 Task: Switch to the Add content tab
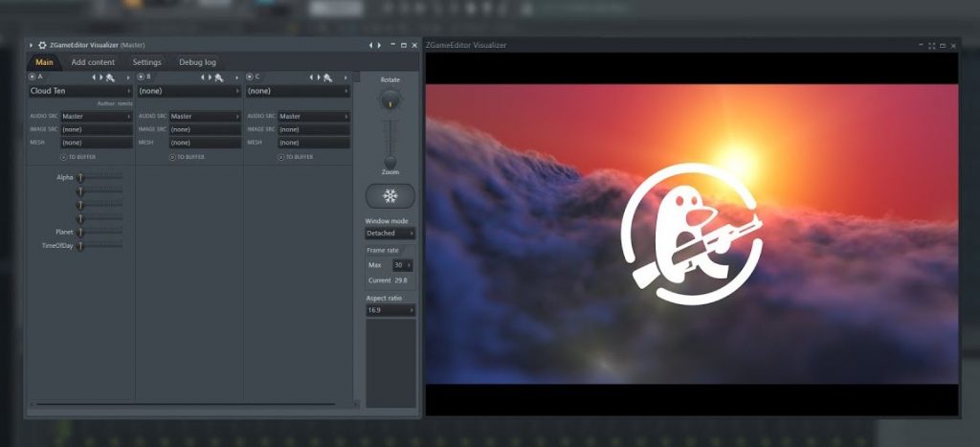(x=93, y=62)
